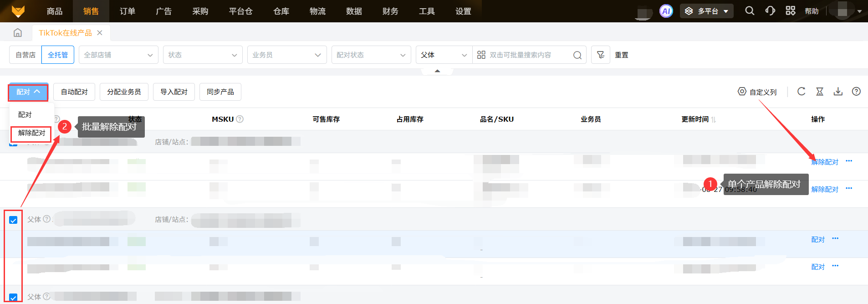Open the 设置 menu
This screenshot has height=304, width=868.
point(464,11)
